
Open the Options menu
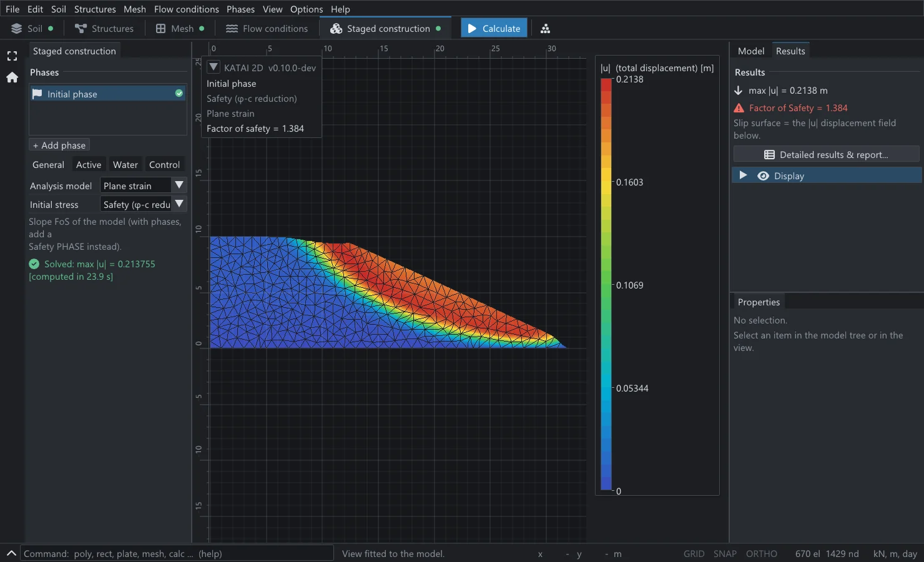pyautogui.click(x=307, y=9)
